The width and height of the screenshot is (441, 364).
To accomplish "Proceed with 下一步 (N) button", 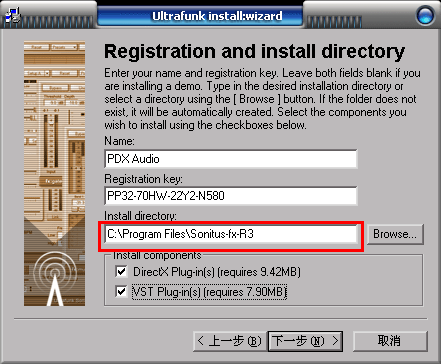I will (x=305, y=341).
